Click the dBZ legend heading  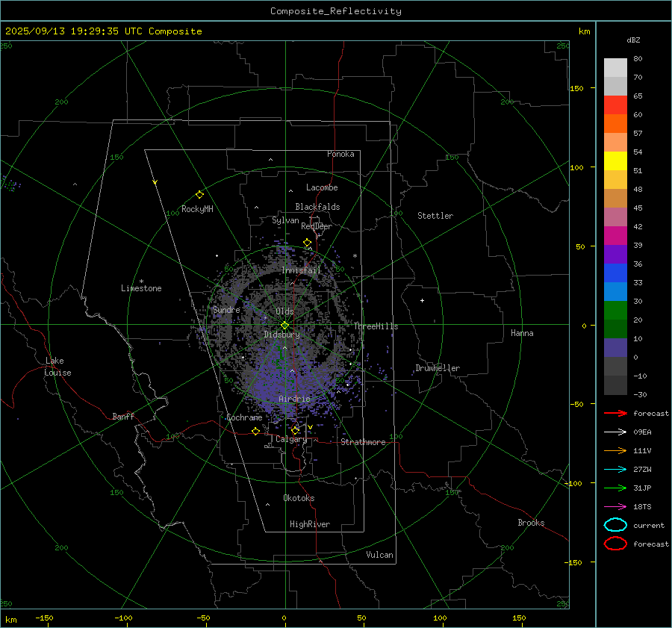(x=633, y=40)
